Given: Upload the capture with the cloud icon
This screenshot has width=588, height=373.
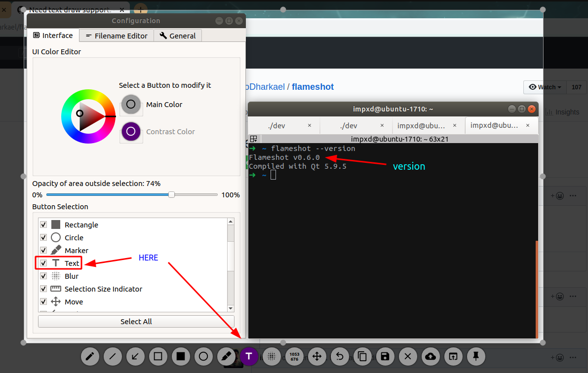Looking at the screenshot, I should pyautogui.click(x=431, y=356).
